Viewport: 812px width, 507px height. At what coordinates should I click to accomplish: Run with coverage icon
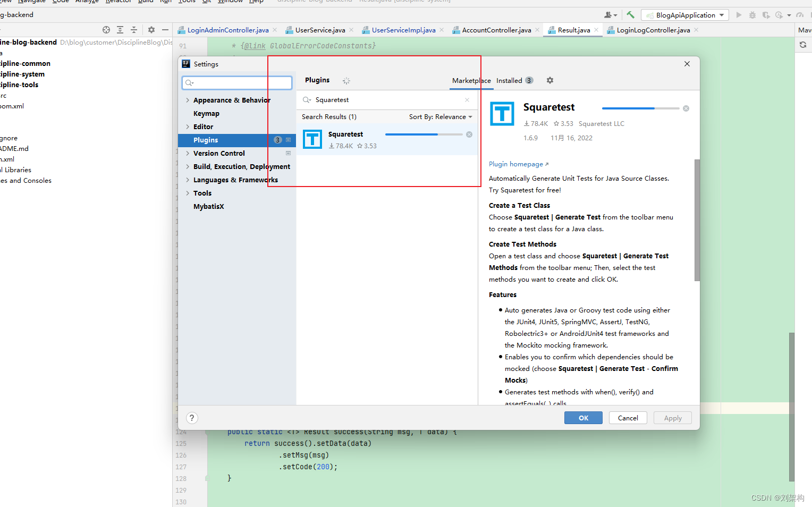click(x=766, y=15)
